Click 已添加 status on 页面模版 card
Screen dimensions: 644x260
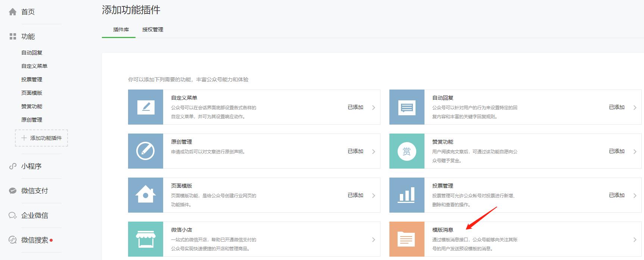coord(355,195)
